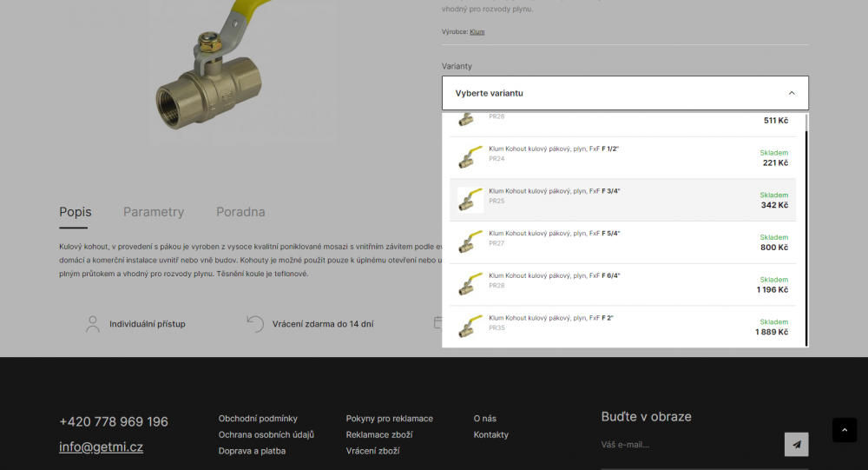
Task: Open Vrácení zboží footer link
Action: pos(372,451)
